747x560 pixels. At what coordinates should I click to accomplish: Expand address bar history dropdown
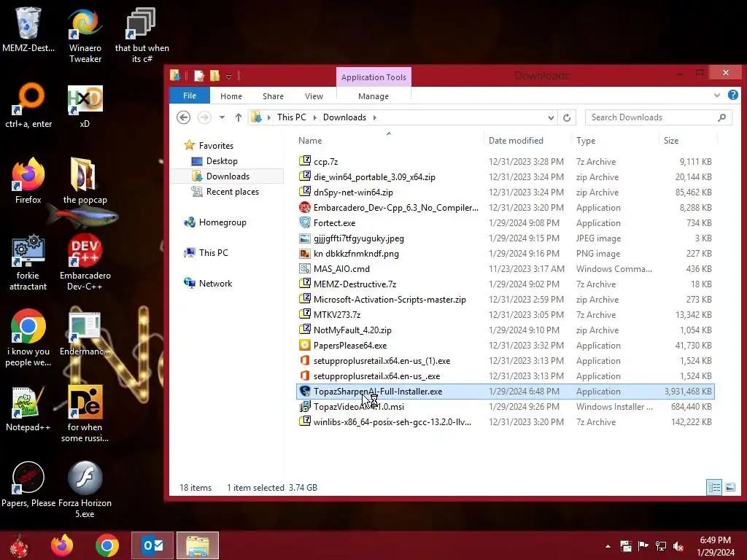click(x=551, y=117)
